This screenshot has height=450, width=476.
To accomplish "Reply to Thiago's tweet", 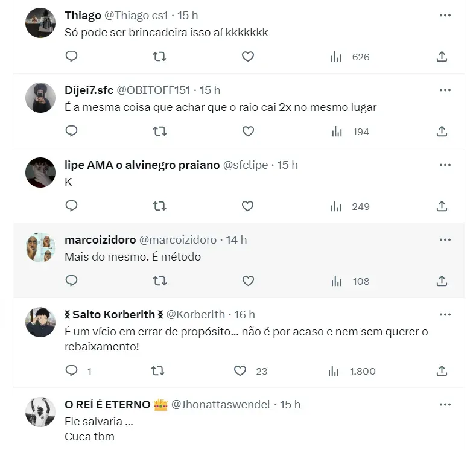I will [71, 57].
